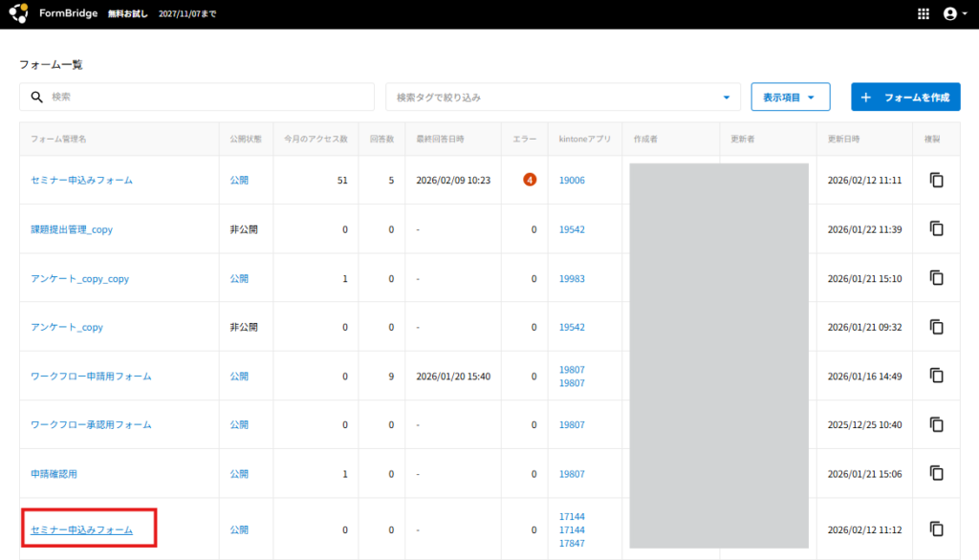Expand the 検索タグで絞り込み dropdown

pos(563,97)
